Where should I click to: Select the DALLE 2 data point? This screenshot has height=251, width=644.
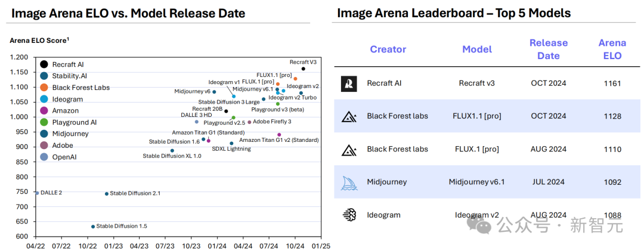click(x=37, y=193)
